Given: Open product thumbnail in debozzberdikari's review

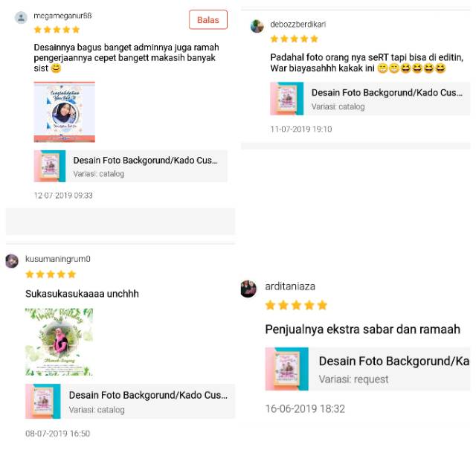Looking at the screenshot, I should (286, 99).
